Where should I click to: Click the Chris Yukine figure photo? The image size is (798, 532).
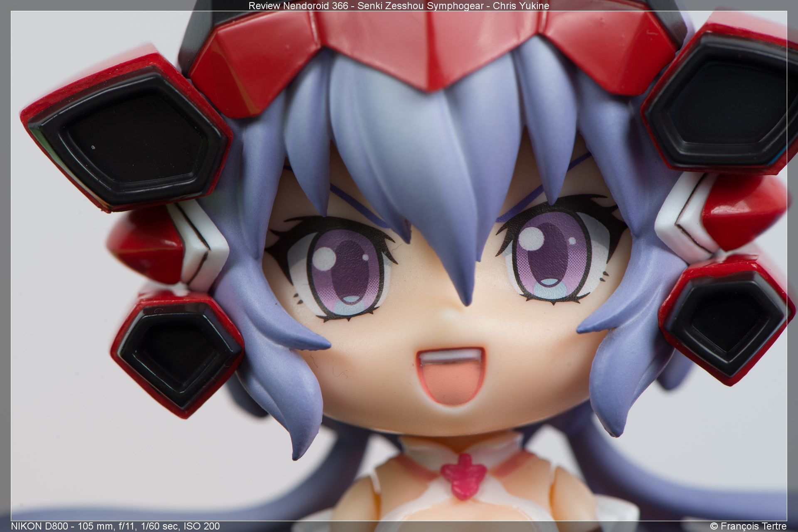[399, 266]
